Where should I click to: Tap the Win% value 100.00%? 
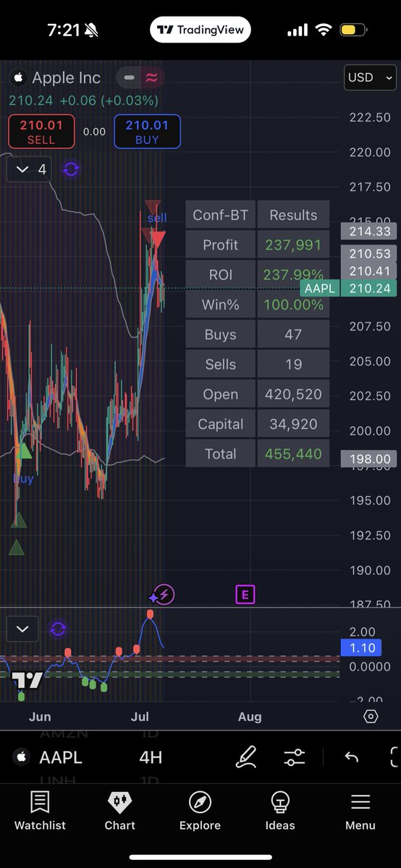(292, 305)
